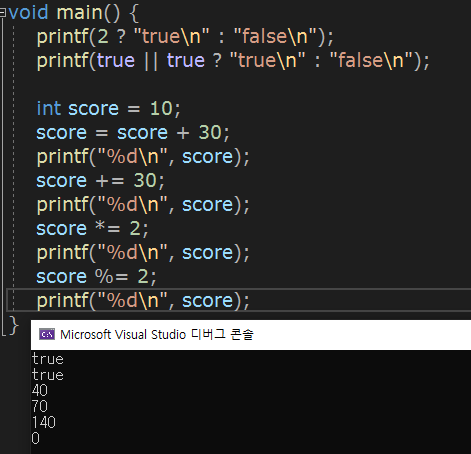This screenshot has height=454, width=471.
Task: Click the debug console title text
Action: (157, 334)
